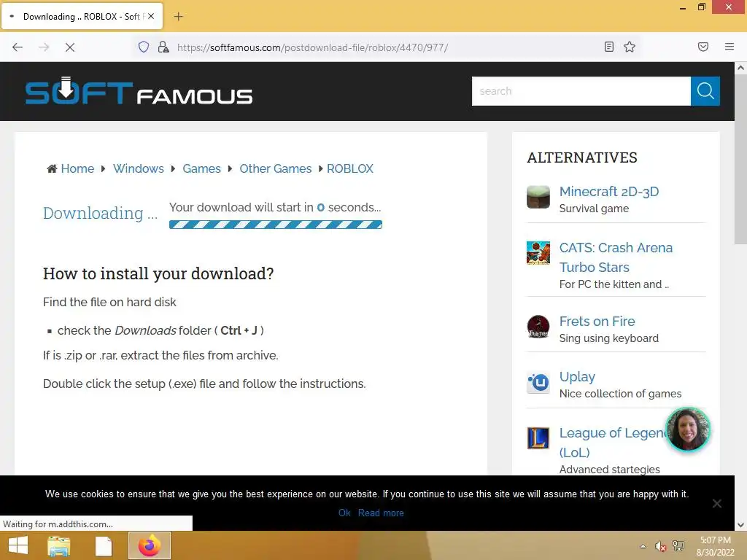The height and width of the screenshot is (560, 747).
Task: Click the forward navigation arrow
Action: tap(44, 47)
